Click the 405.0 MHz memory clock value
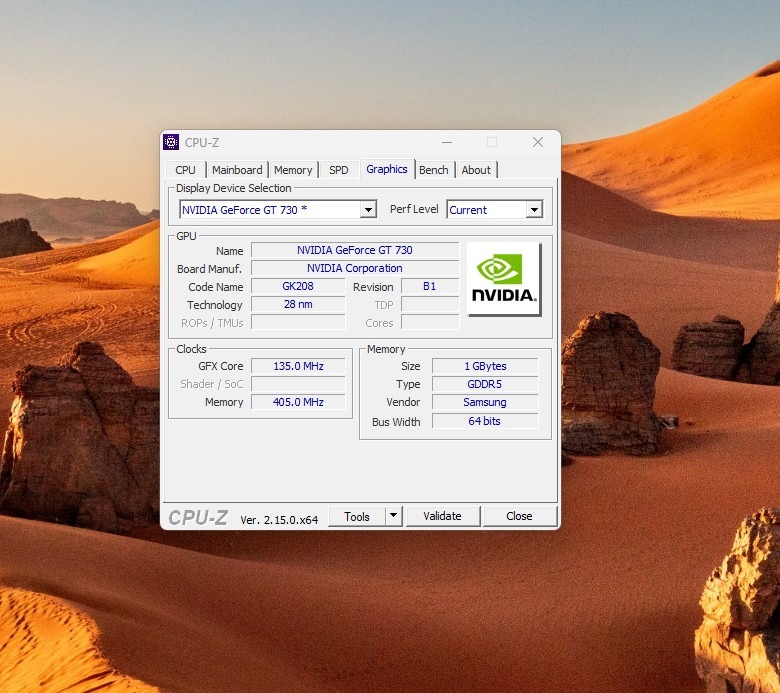Screen dimensions: 780x693 point(298,402)
